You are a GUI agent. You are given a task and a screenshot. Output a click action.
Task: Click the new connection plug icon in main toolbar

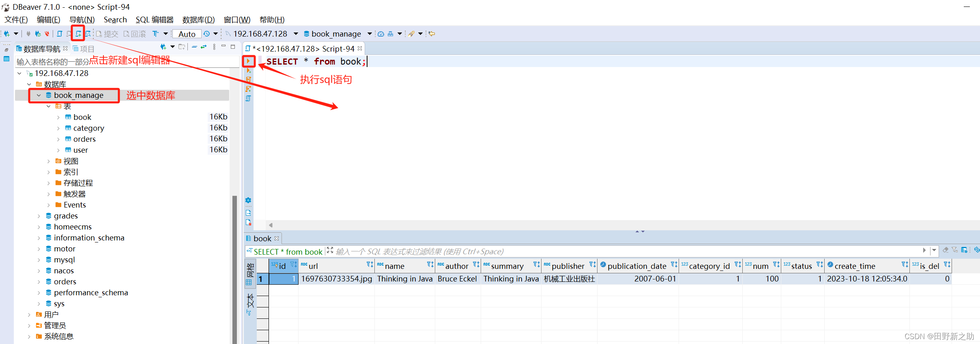(7, 34)
